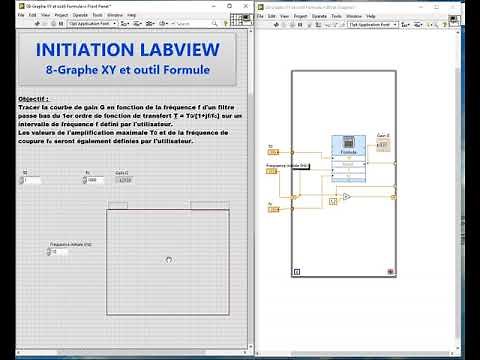Select the fc control terminal in diagram
Viewport: 480px width, 360px height.
[274, 209]
